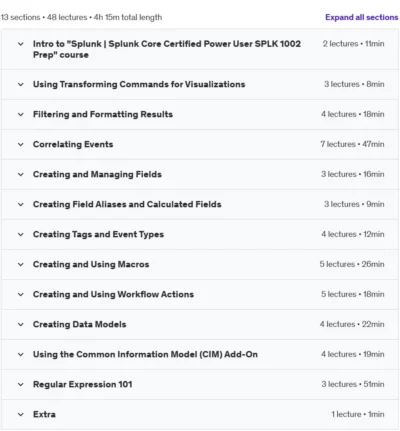This screenshot has width=400, height=431.
Task: Open chevron next to Creating and Using Macros
Action: pos(21,264)
